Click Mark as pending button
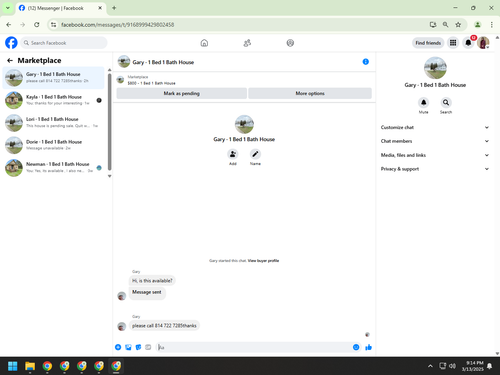The width and height of the screenshot is (500, 375). [182, 93]
